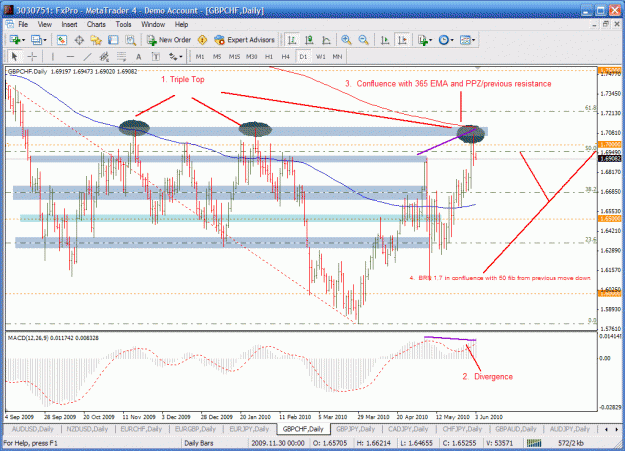
Task: Open the Window menu
Action: (x=153, y=25)
